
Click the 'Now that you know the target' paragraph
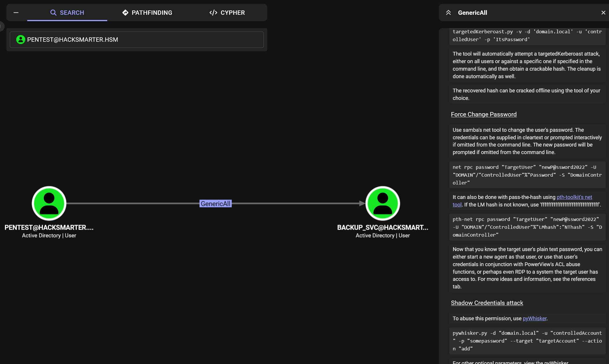click(527, 268)
